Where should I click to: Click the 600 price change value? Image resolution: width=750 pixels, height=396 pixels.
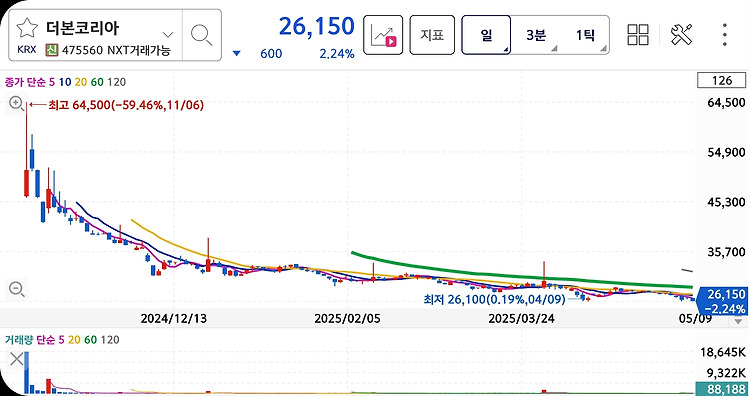pyautogui.click(x=271, y=54)
